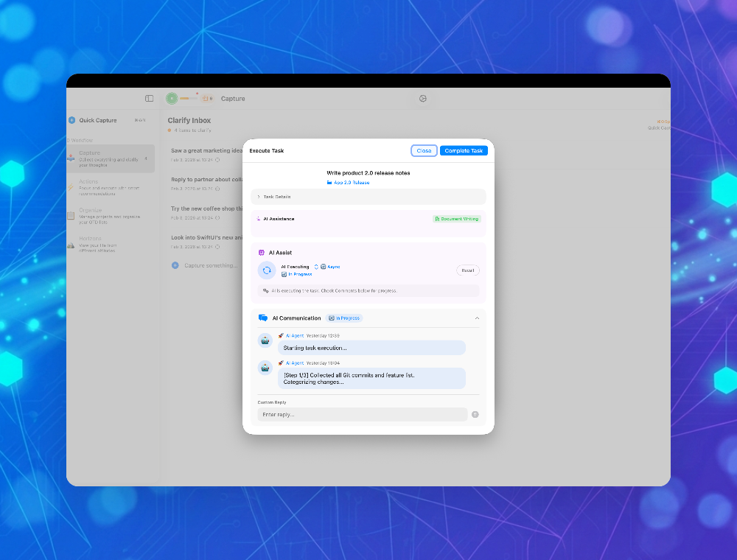This screenshot has height=560, width=737.
Task: Click the Enter reply input field
Action: tap(361, 414)
